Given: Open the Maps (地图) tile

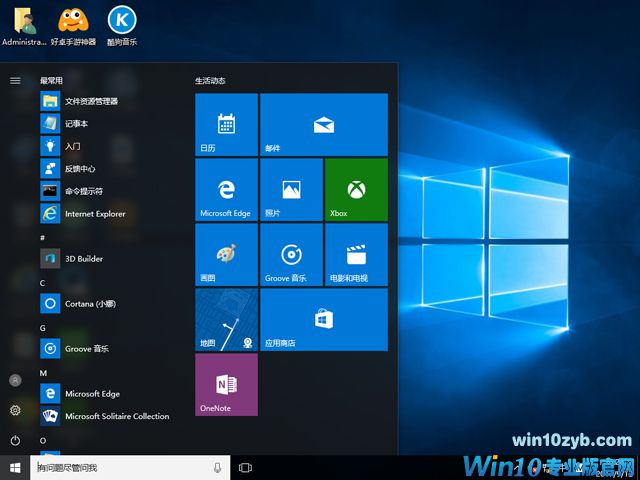Looking at the screenshot, I should tap(227, 319).
